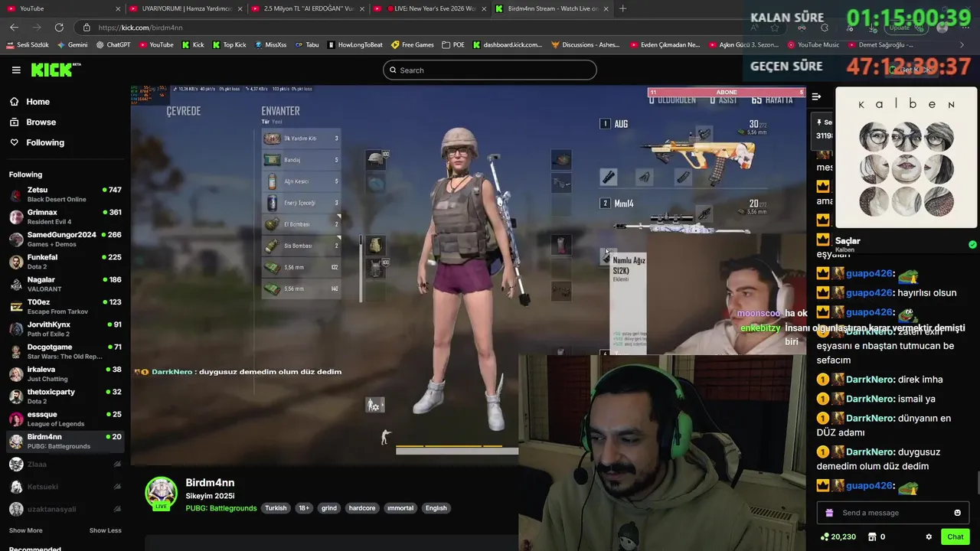Open Birdm4nn channel name link
Image resolution: width=980 pixels, height=551 pixels.
click(x=210, y=483)
